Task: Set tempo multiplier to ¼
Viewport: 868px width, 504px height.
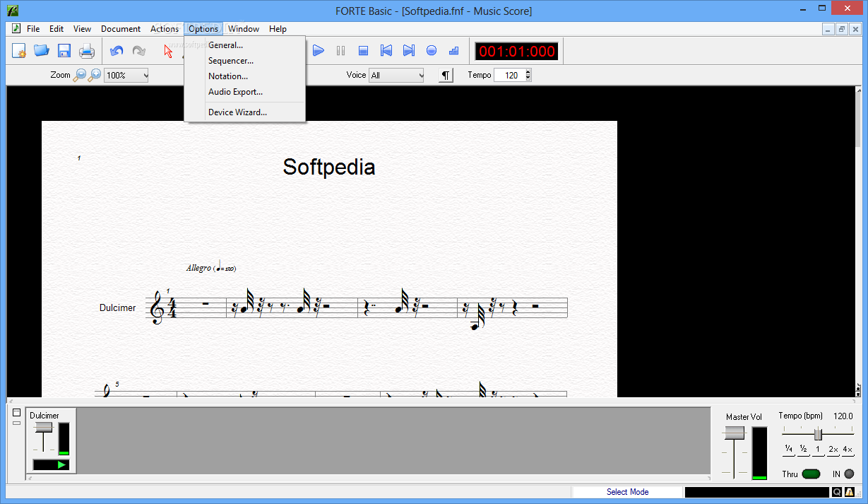Action: 788,450
